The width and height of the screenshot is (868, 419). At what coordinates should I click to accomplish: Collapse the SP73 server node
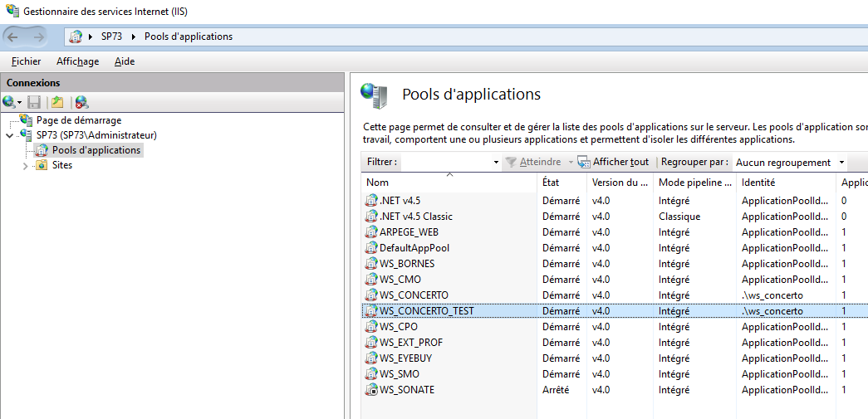tap(10, 135)
